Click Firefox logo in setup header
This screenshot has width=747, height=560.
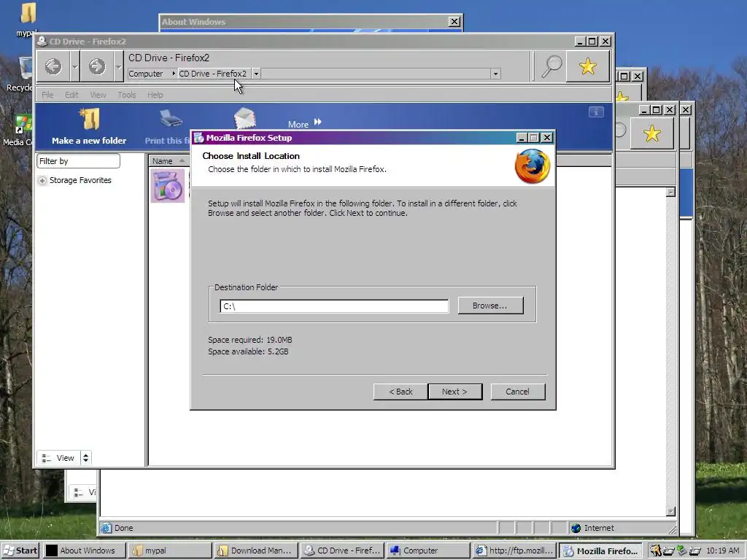[532, 166]
